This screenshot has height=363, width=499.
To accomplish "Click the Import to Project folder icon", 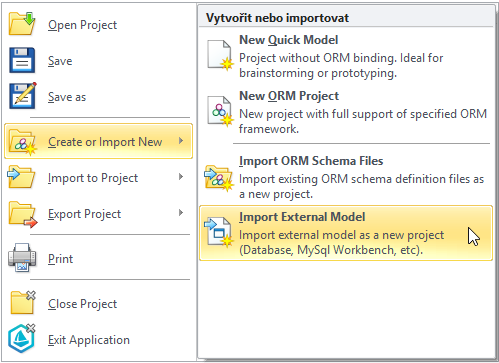I will pyautogui.click(x=21, y=177).
